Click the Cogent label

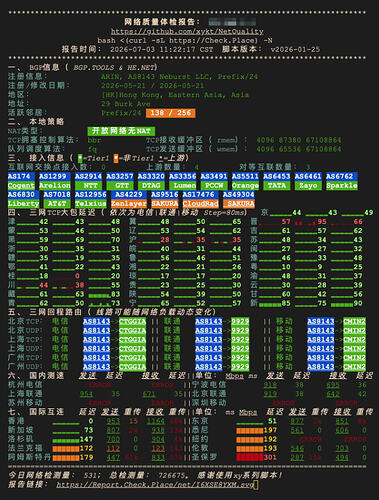(x=21, y=185)
